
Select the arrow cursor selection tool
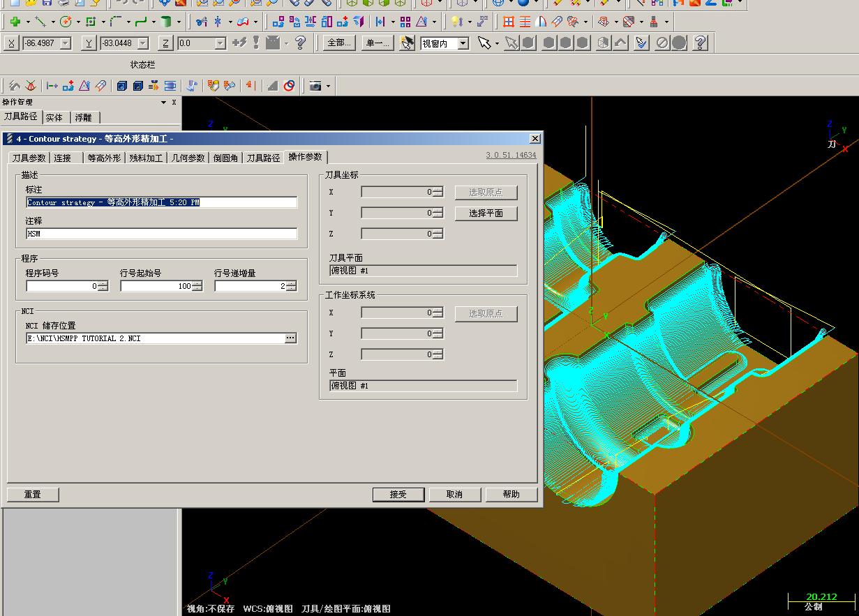click(484, 43)
